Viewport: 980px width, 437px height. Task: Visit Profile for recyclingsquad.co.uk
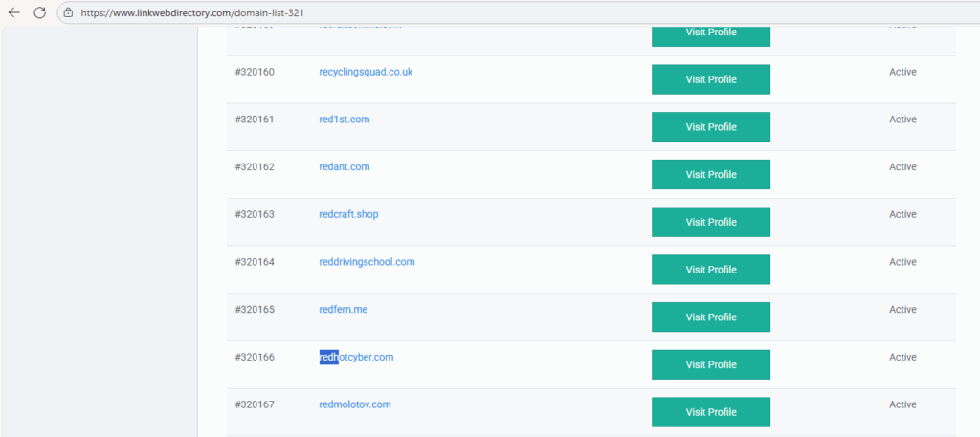click(711, 79)
